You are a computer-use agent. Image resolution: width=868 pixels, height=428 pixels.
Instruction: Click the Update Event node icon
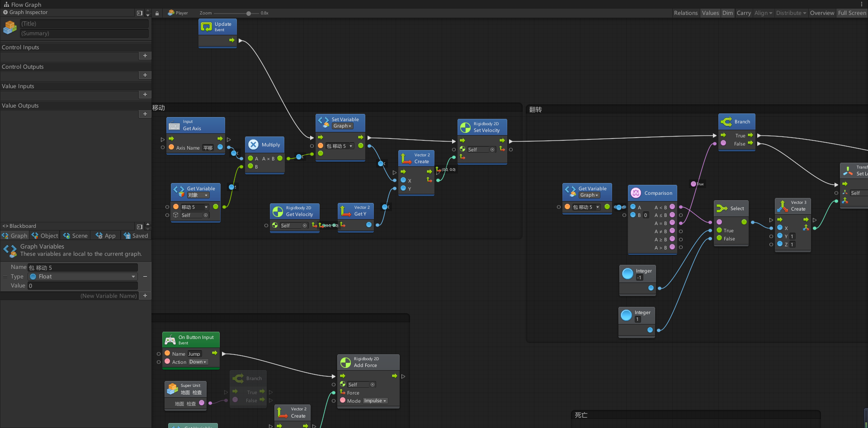(x=206, y=27)
